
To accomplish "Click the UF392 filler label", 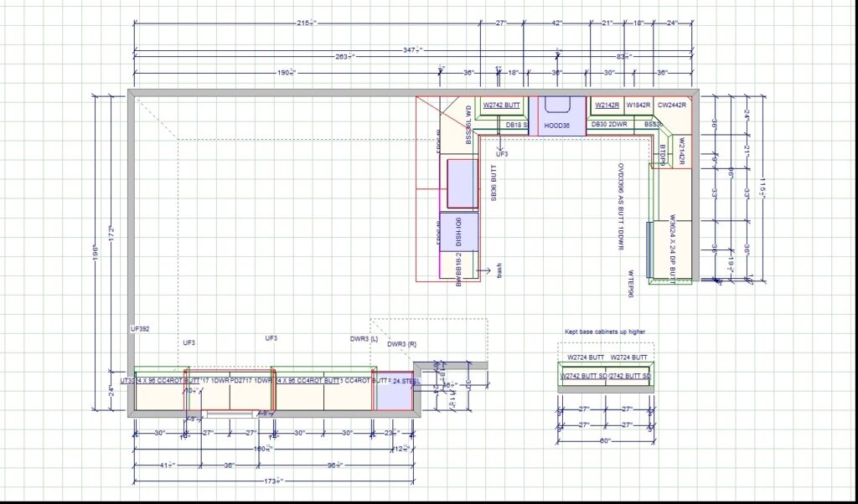I will [x=140, y=329].
